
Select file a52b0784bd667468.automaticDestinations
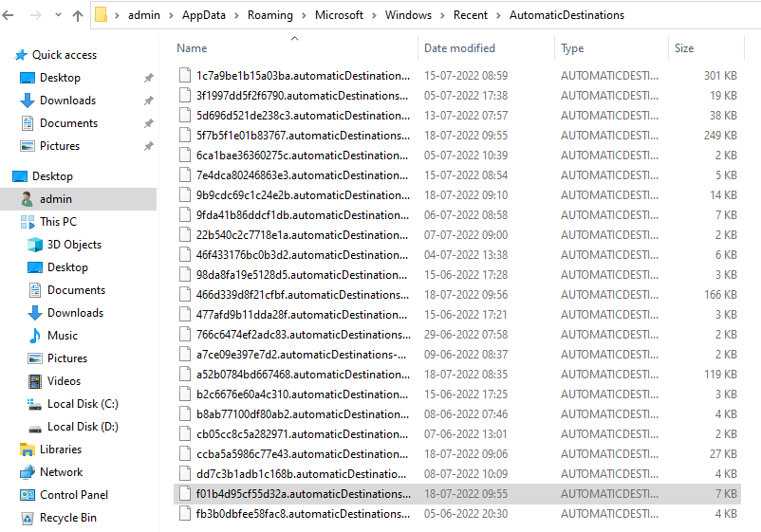pyautogui.click(x=303, y=375)
